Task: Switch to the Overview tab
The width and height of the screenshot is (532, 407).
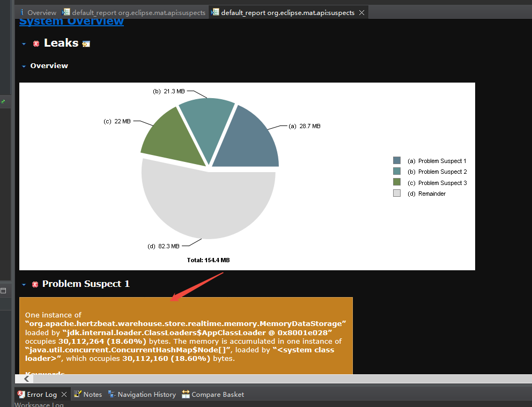Action: pyautogui.click(x=38, y=12)
